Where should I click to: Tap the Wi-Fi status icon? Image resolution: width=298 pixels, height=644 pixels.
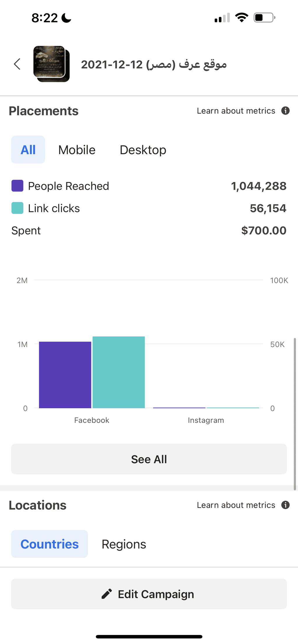coord(242,18)
